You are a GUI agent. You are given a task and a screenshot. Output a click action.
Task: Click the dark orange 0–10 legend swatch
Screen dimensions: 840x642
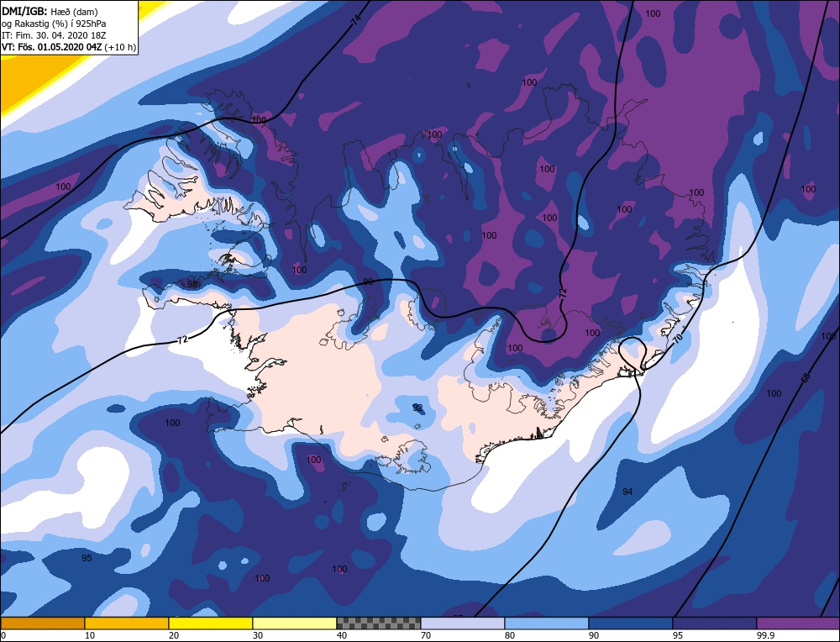point(42,624)
